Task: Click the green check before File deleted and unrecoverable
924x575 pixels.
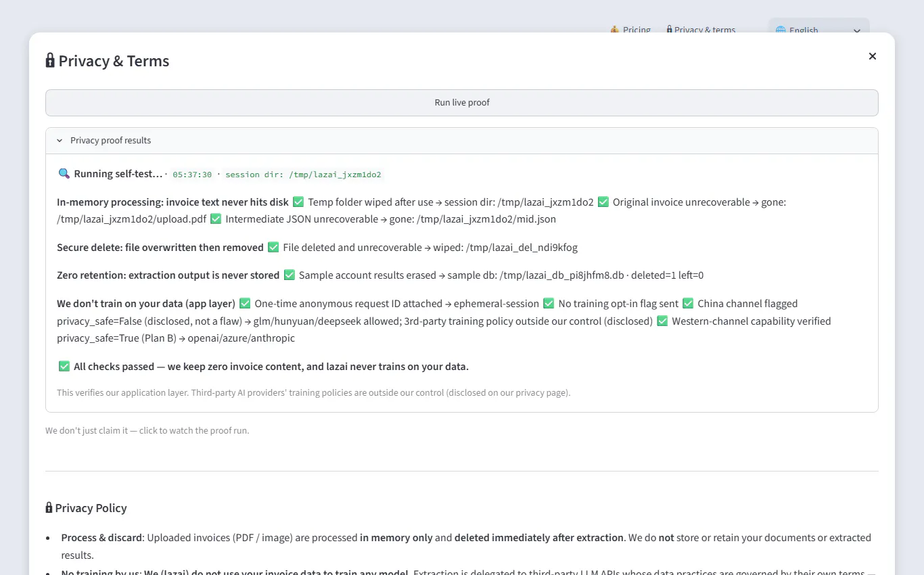Action: [x=273, y=248]
